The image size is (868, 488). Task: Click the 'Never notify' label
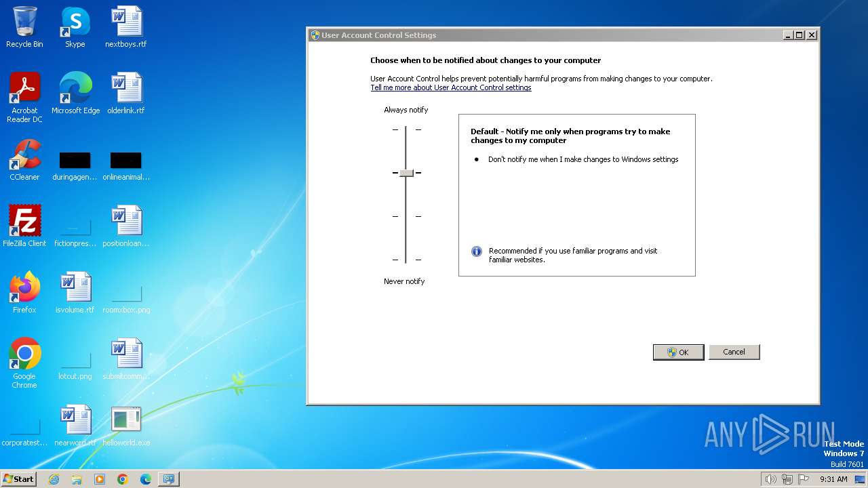click(404, 281)
